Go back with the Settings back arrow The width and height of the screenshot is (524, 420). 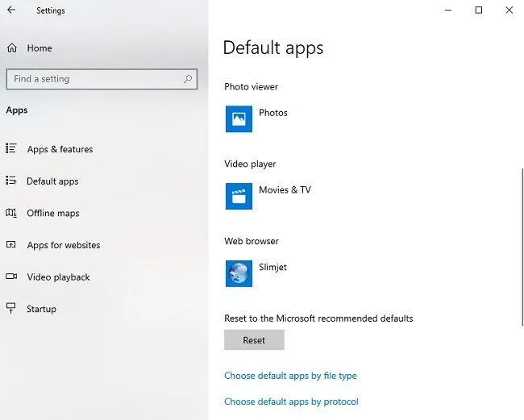point(11,10)
